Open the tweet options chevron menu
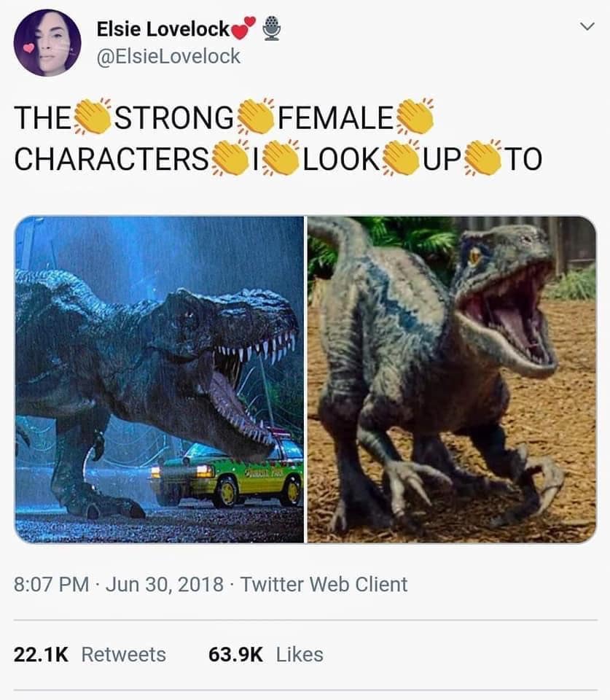The width and height of the screenshot is (610, 700). 587,26
